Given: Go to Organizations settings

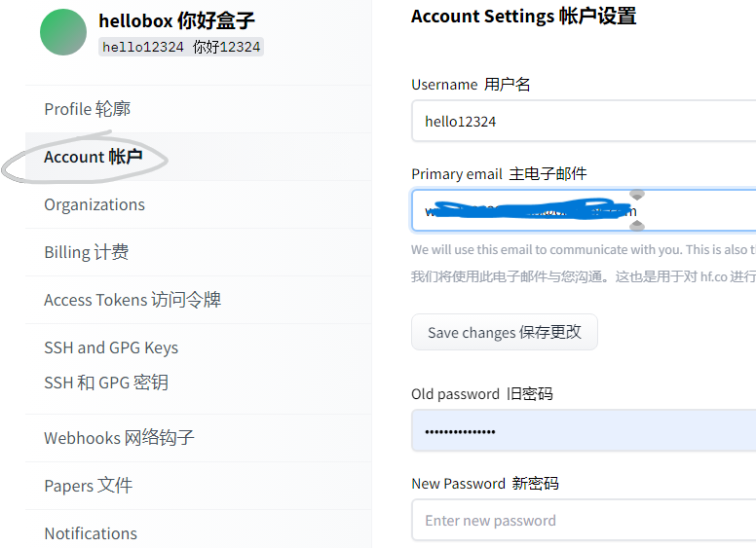Looking at the screenshot, I should (94, 204).
